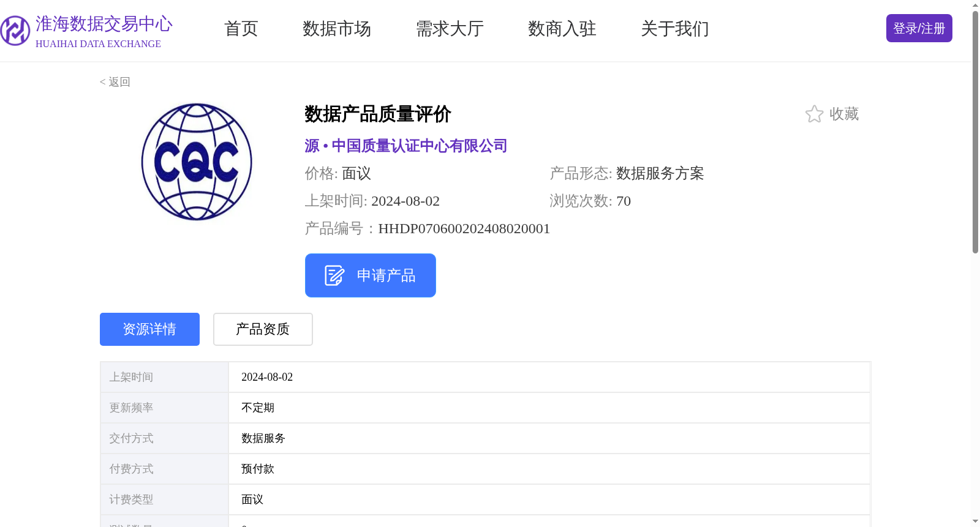Viewport: 980px width, 527px height.
Task: Switch to the 产品资质 tab
Action: point(263,329)
